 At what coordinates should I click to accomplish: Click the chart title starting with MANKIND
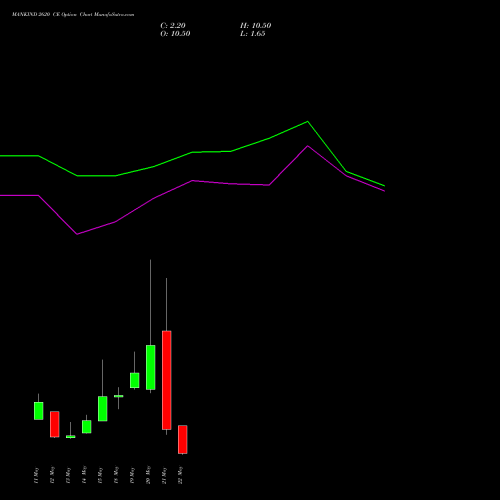pos(73,15)
